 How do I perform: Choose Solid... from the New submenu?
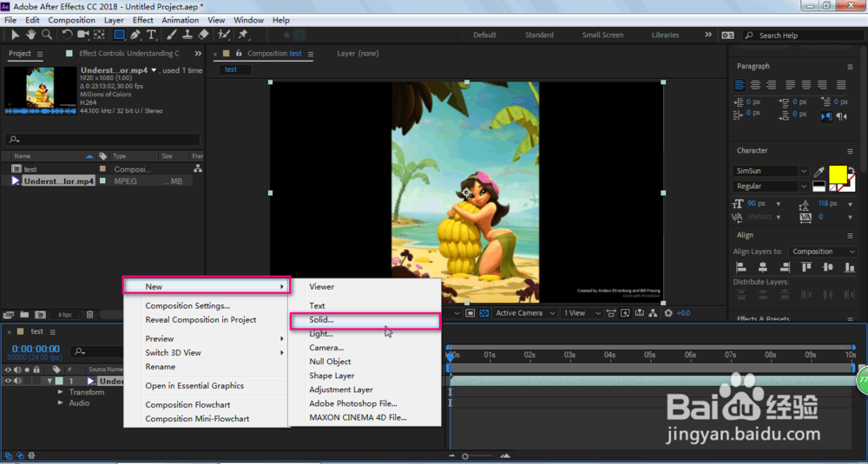click(365, 320)
